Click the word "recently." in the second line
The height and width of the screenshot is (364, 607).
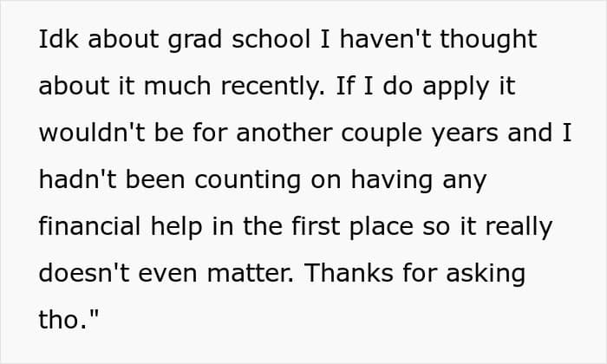[x=272, y=87]
